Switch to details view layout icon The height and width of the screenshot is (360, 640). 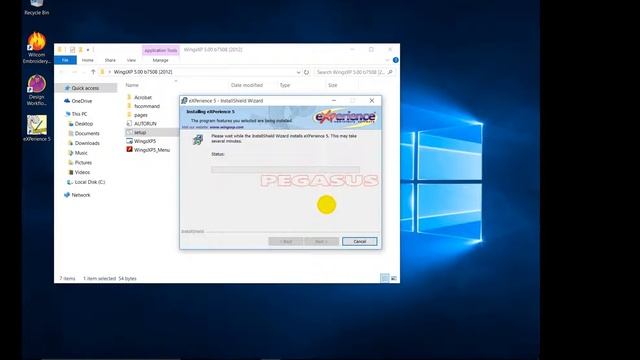coord(384,278)
